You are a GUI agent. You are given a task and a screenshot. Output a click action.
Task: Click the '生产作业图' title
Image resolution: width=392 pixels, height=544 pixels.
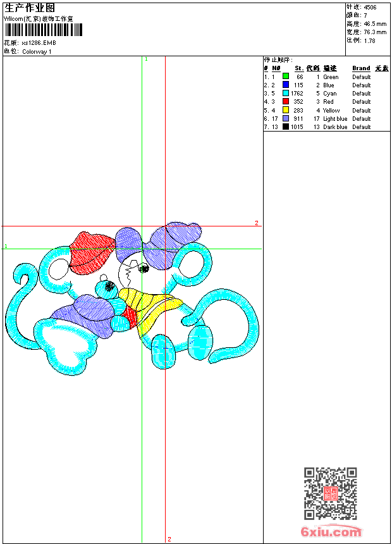(x=30, y=8)
